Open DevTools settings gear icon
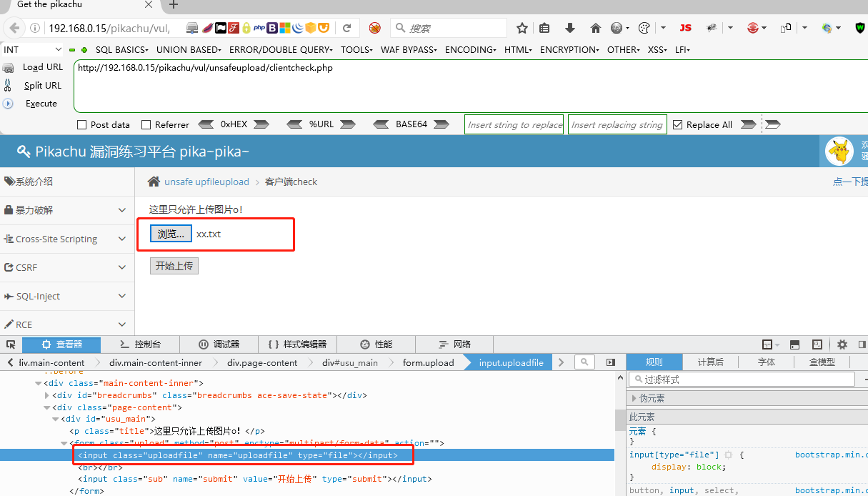868x496 pixels. pyautogui.click(x=842, y=344)
